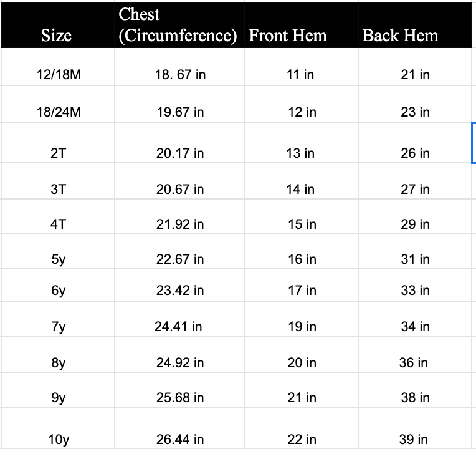Viewport: 476px width, 449px height.
Task: Select Front Hem value for 5y
Action: [x=302, y=259]
